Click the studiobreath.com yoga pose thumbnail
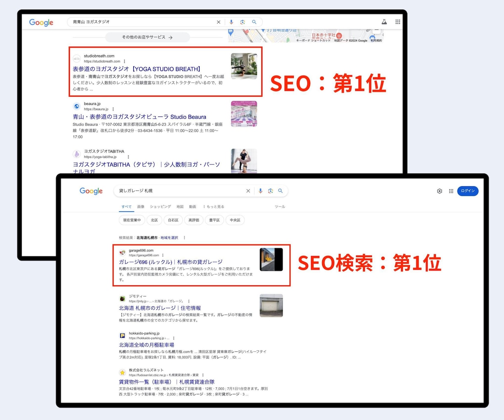This screenshot has height=420, width=504. [x=244, y=66]
